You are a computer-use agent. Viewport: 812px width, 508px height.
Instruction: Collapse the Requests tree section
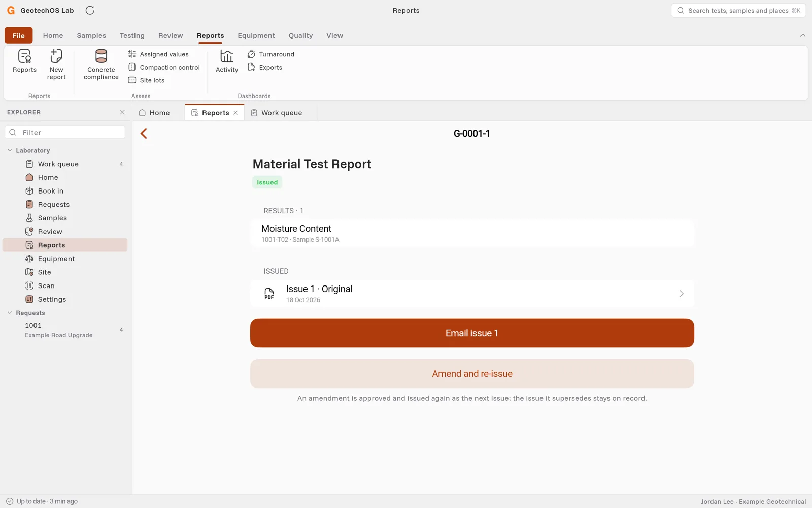[10, 313]
